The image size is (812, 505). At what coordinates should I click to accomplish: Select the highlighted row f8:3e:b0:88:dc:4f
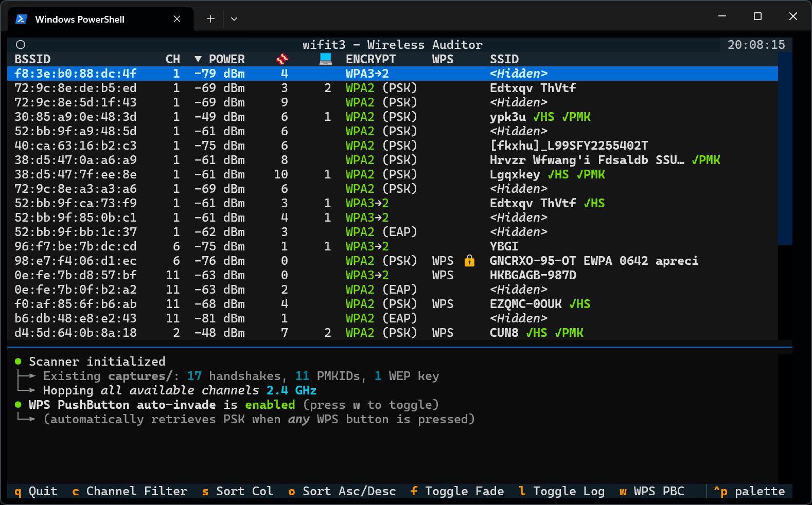pyautogui.click(x=393, y=74)
